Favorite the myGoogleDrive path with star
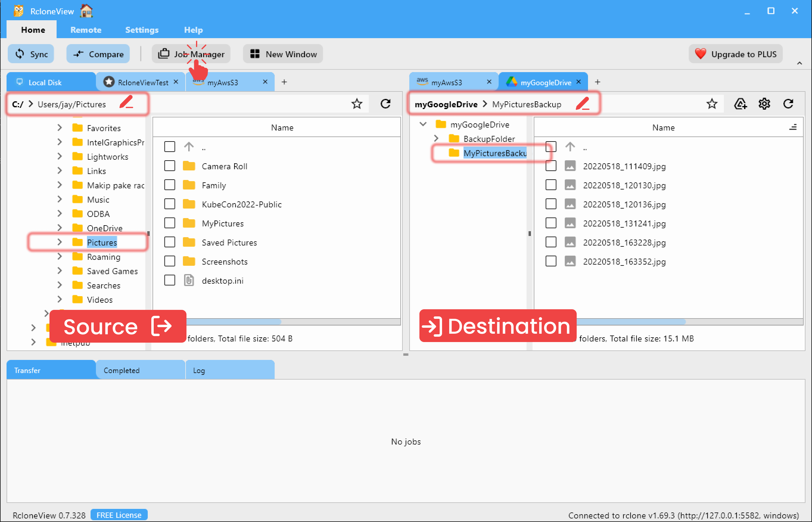Screen dimensions: 812x522 click(x=712, y=104)
